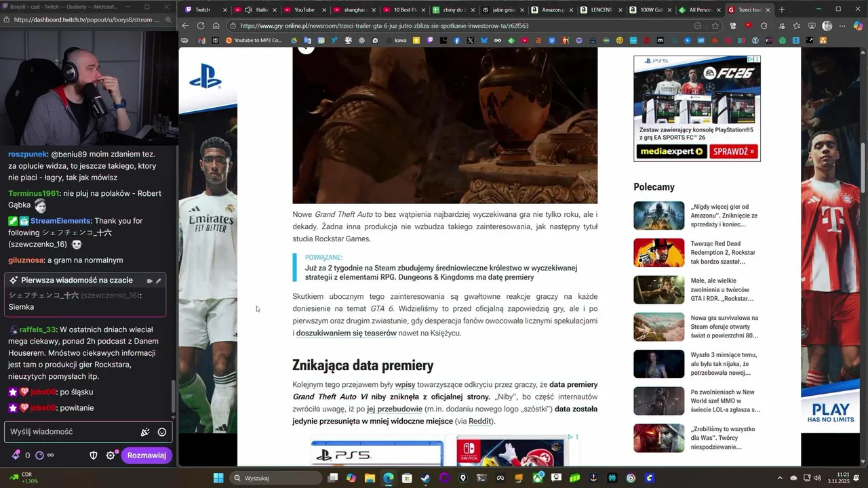This screenshot has height=488, width=868.
Task: Open Microsoft Store taskbar icon
Action: [407, 478]
